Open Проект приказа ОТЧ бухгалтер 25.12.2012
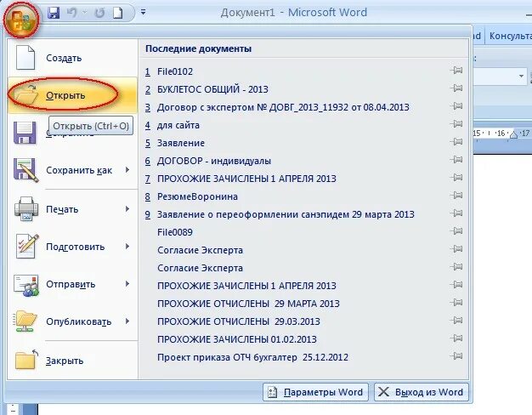Viewport: 532px width, 415px height. click(252, 357)
